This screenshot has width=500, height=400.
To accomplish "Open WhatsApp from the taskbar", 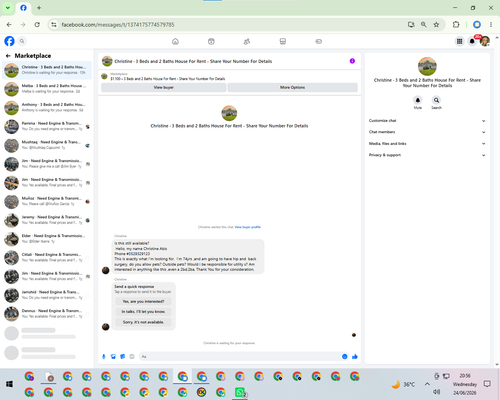I will [240, 392].
